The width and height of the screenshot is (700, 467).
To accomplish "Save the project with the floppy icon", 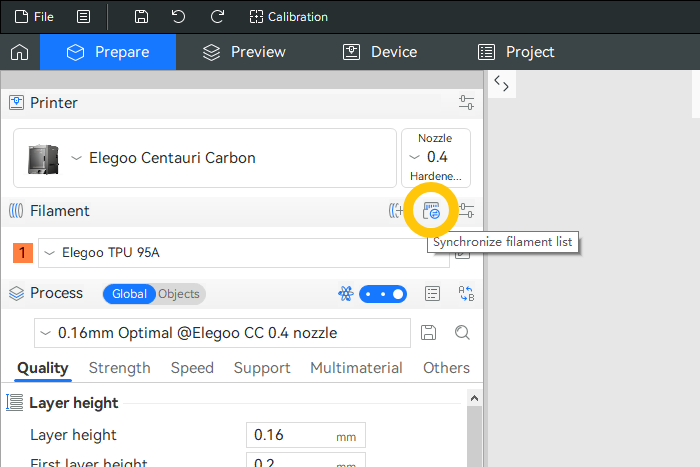I will click(x=141, y=17).
